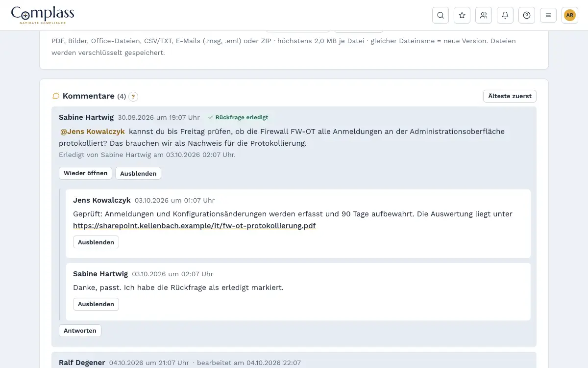Toggle sort order 'Älteste zuerst'

(510, 96)
